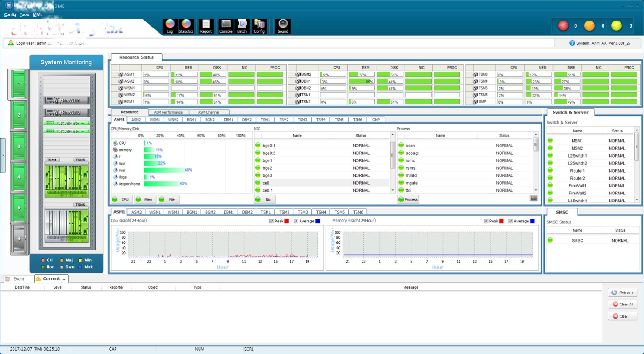Click the orange major alarm indicator
644x354 pixels.
click(x=589, y=26)
